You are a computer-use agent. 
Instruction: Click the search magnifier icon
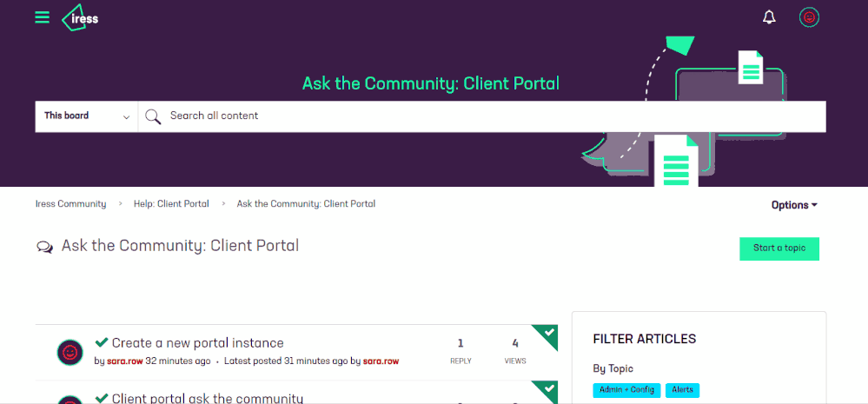coord(153,116)
